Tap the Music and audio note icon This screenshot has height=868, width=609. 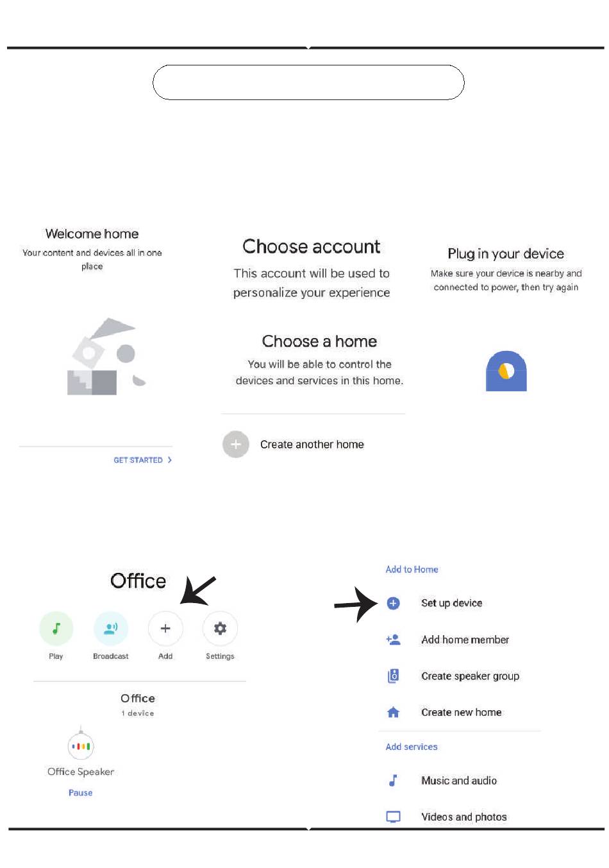pos(393,780)
